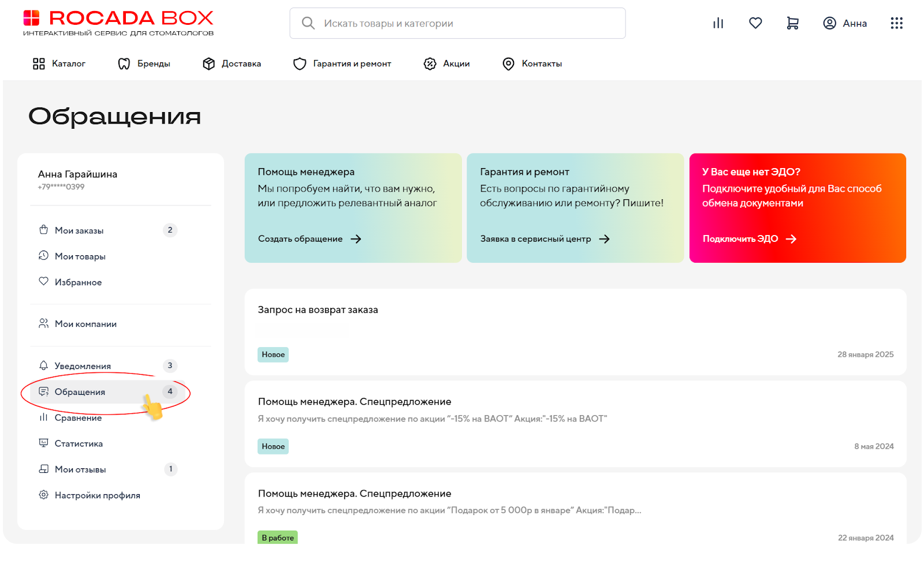Open Сравнение sidebar link

[78, 418]
